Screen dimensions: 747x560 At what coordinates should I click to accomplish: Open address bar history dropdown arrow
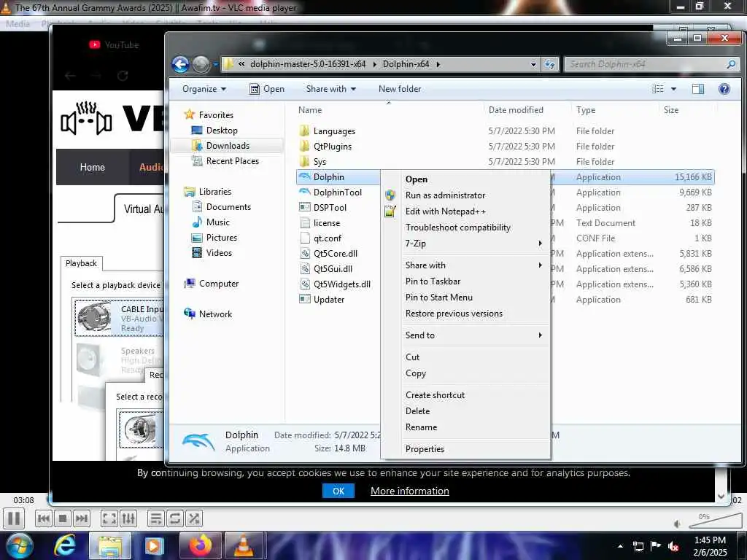point(533,64)
